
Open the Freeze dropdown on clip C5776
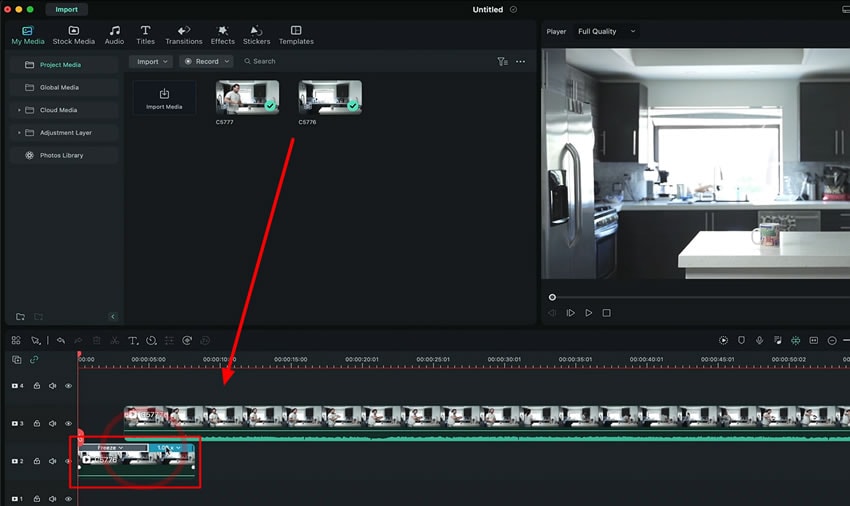[110, 448]
